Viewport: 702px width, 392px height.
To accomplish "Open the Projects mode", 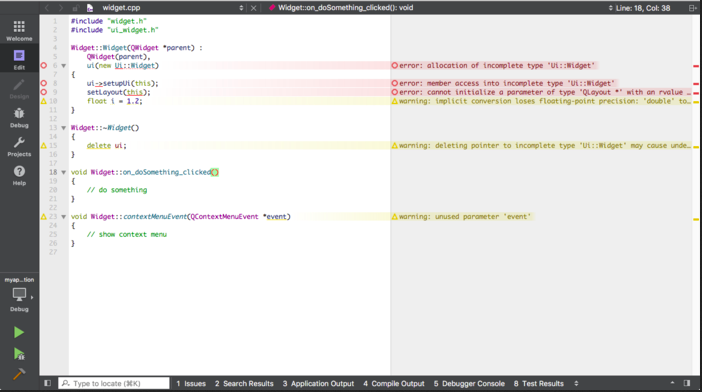I will [19, 147].
